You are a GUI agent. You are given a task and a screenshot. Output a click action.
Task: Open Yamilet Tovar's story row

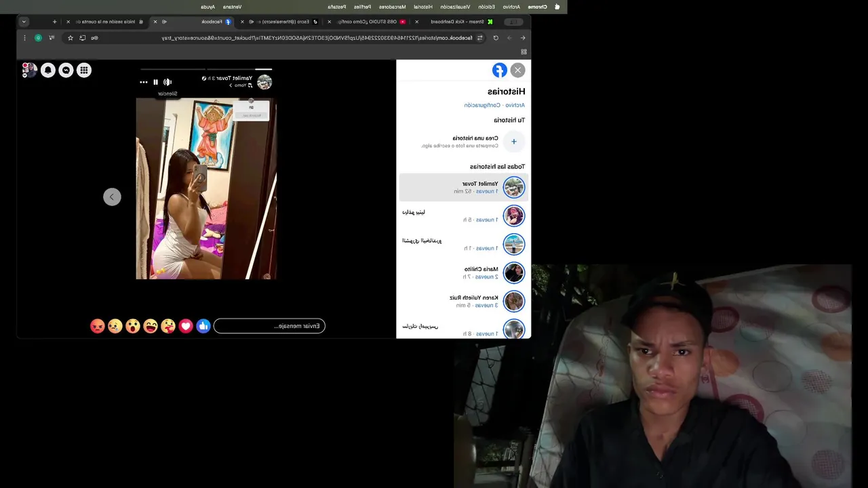463,187
